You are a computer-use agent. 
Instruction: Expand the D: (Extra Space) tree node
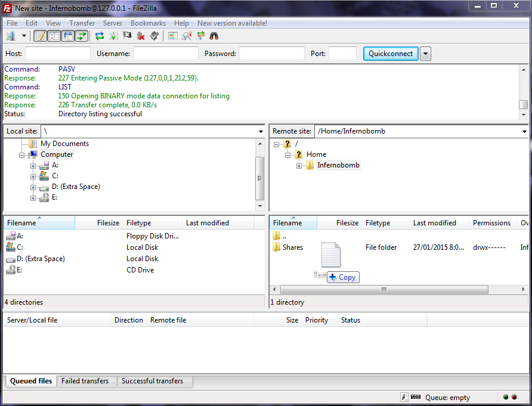click(33, 187)
